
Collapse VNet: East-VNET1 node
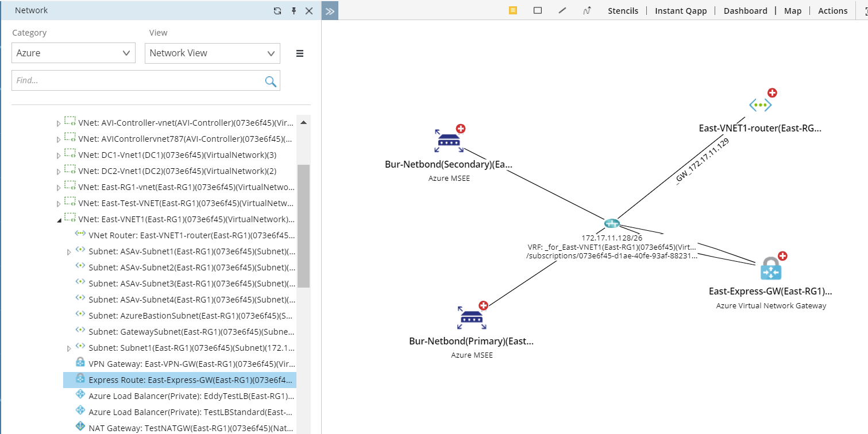tap(58, 220)
